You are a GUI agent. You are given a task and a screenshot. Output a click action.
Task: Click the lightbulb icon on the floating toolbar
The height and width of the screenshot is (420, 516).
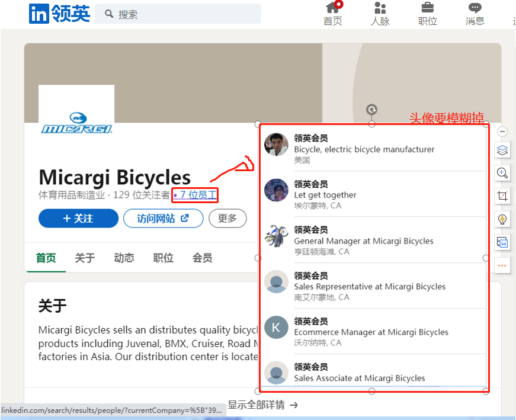point(502,219)
